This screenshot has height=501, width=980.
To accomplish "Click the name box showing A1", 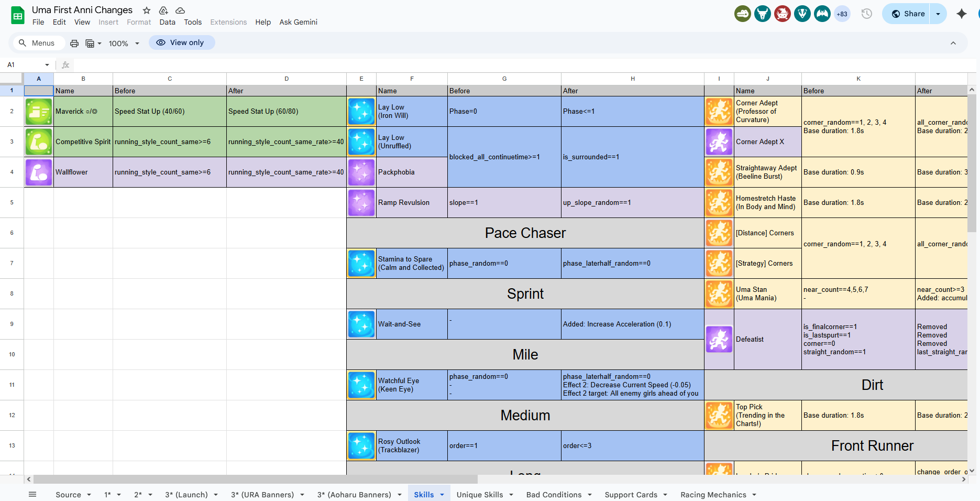I will pyautogui.click(x=24, y=65).
